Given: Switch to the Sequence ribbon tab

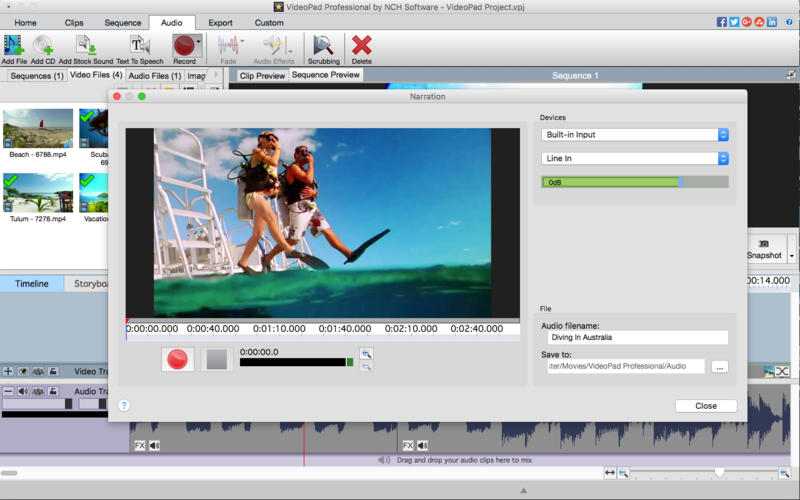Looking at the screenshot, I should tap(122, 23).
